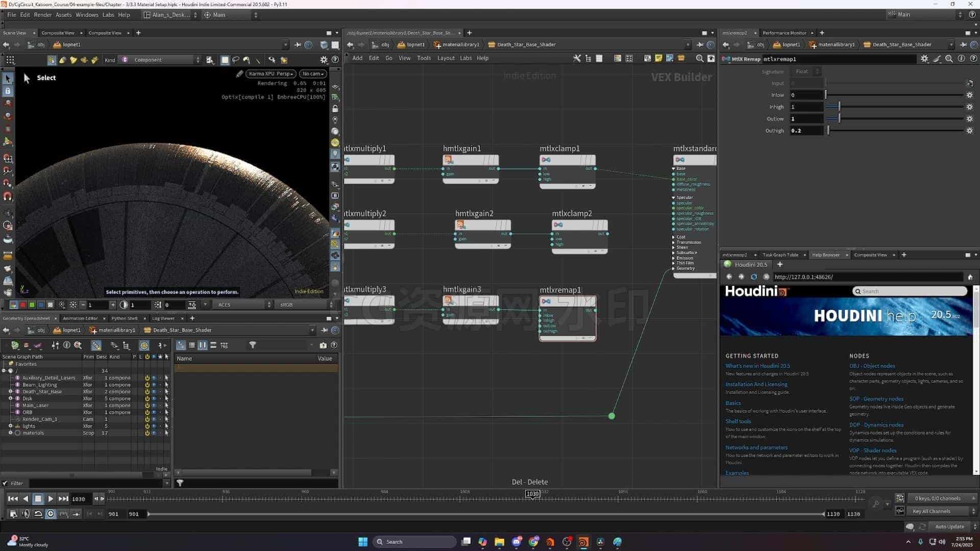Toggle visibility eye for Disk prim
The image size is (980, 551).
pyautogui.click(x=154, y=398)
